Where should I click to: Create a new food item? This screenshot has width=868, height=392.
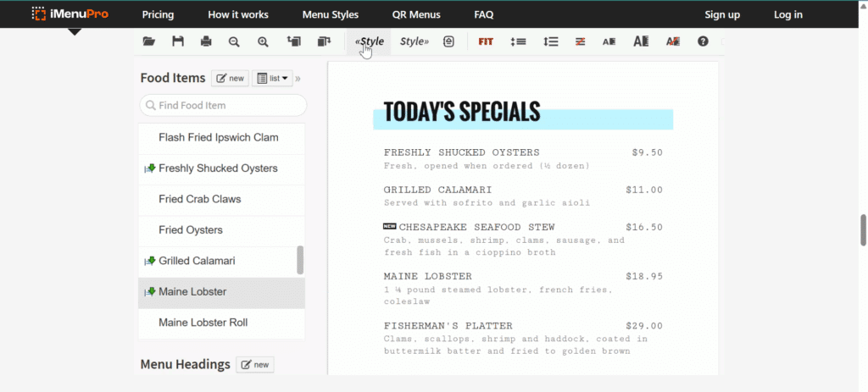point(230,79)
